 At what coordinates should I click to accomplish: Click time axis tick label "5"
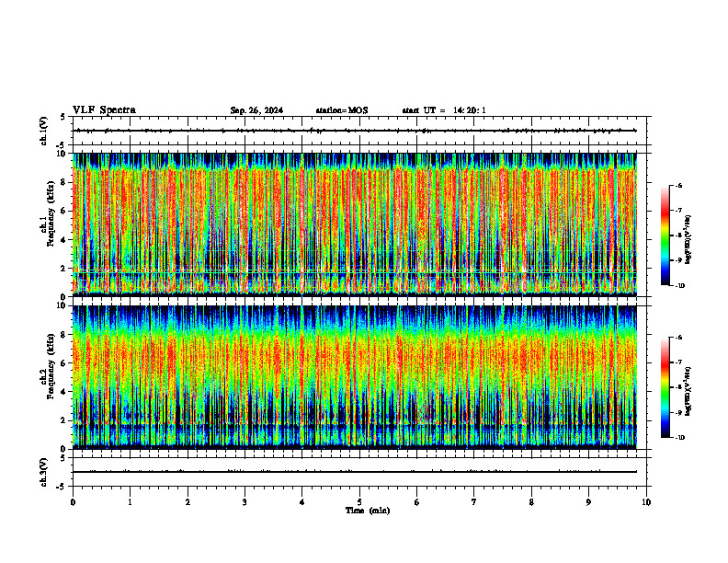[359, 502]
